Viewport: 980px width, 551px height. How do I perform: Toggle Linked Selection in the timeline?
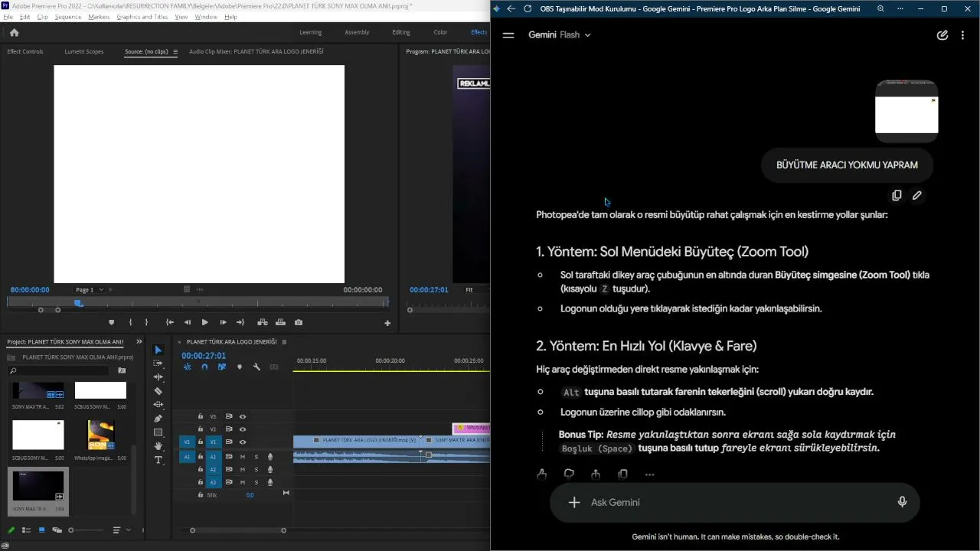(x=221, y=367)
